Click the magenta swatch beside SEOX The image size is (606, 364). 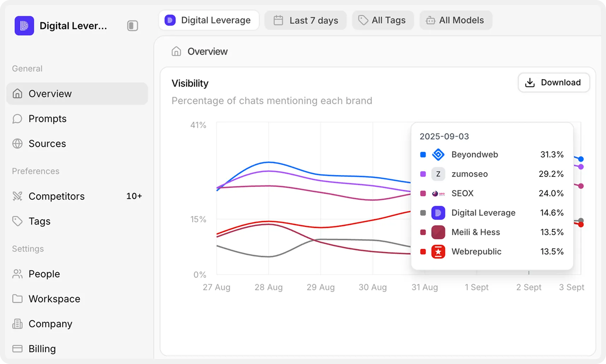tap(423, 193)
